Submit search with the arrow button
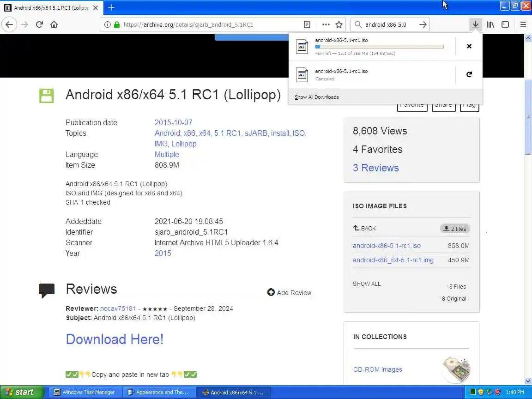 pos(423,24)
